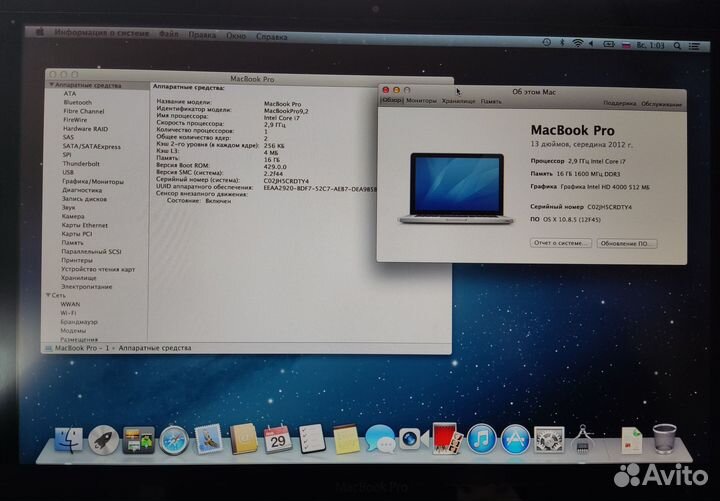Open Mission Control in the Dock
Screen dimensions: 720x501
138,440
